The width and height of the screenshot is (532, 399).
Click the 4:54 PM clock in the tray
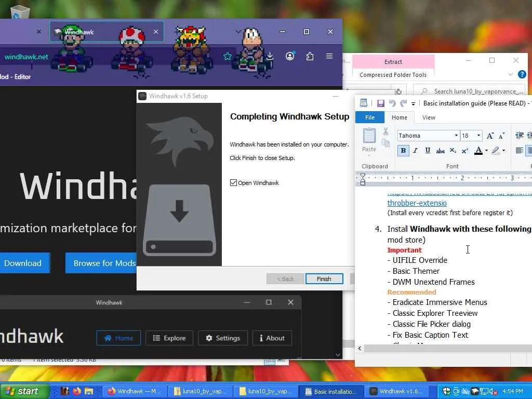click(513, 391)
